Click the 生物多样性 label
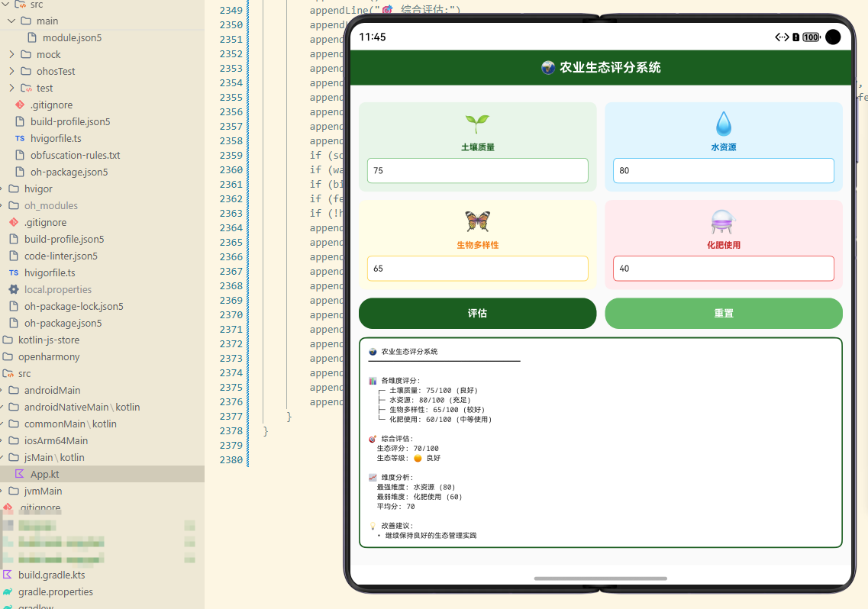Viewport: 868px width, 609px height. point(478,245)
